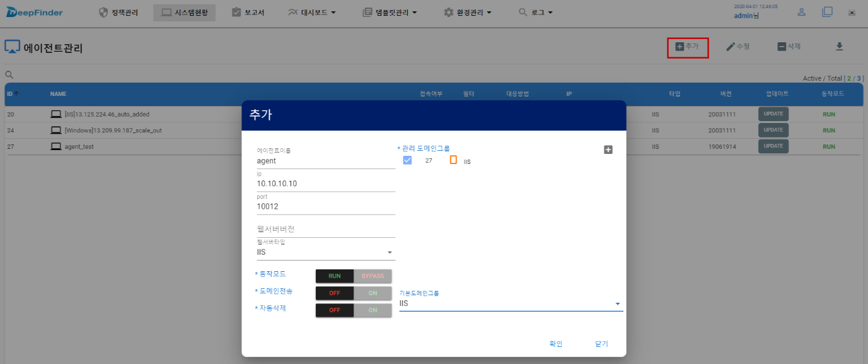Viewport: 868px width, 364px height.
Task: Set 자동삭제 to OFF
Action: [335, 310]
